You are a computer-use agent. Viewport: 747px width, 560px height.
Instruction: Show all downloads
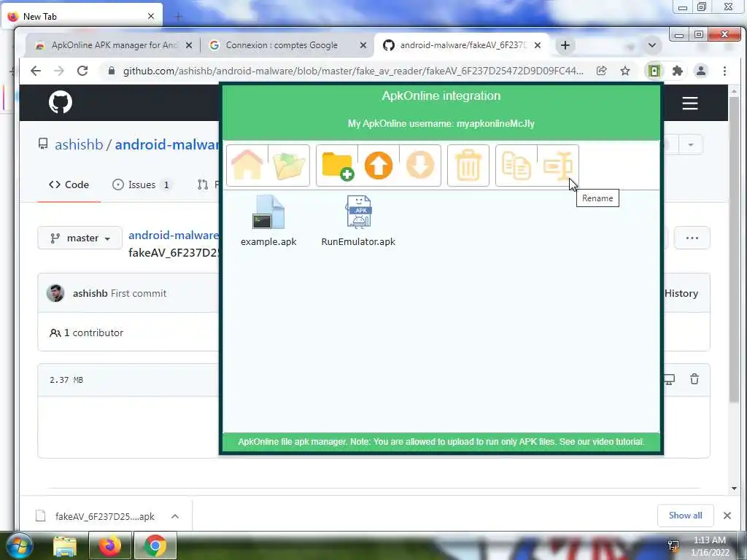(685, 516)
